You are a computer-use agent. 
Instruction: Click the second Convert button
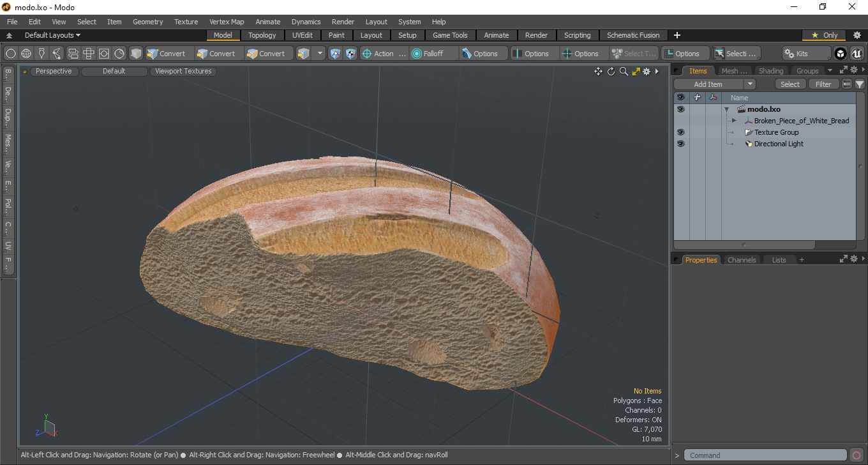pyautogui.click(x=218, y=54)
